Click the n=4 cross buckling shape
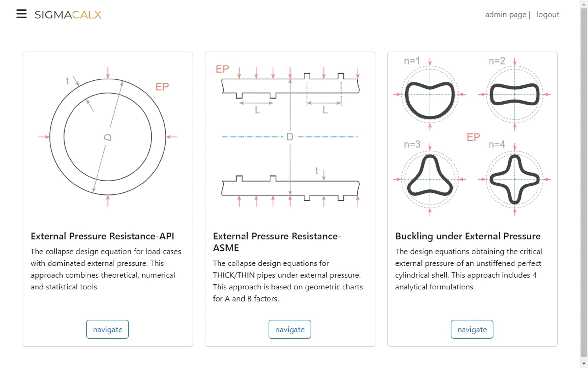 coord(514,179)
